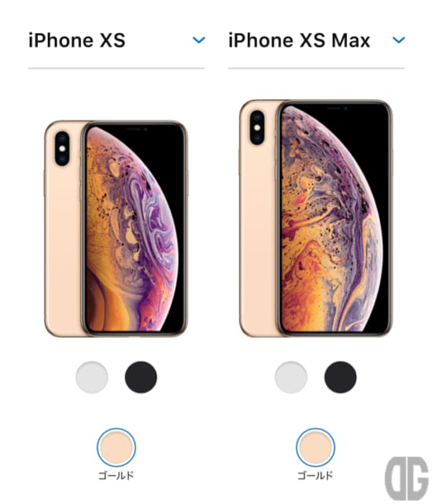Select silver color for iPhone XS Max
Image resolution: width=432 pixels, height=504 pixels.
coord(291,377)
